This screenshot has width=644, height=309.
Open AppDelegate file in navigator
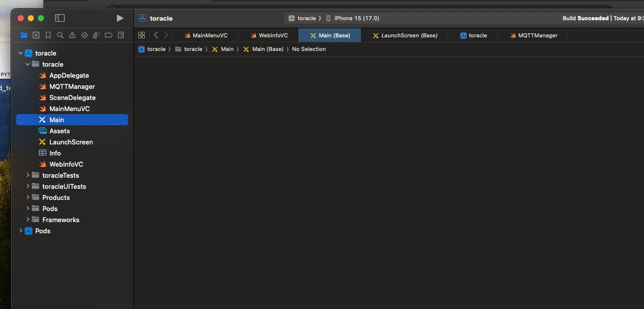69,75
